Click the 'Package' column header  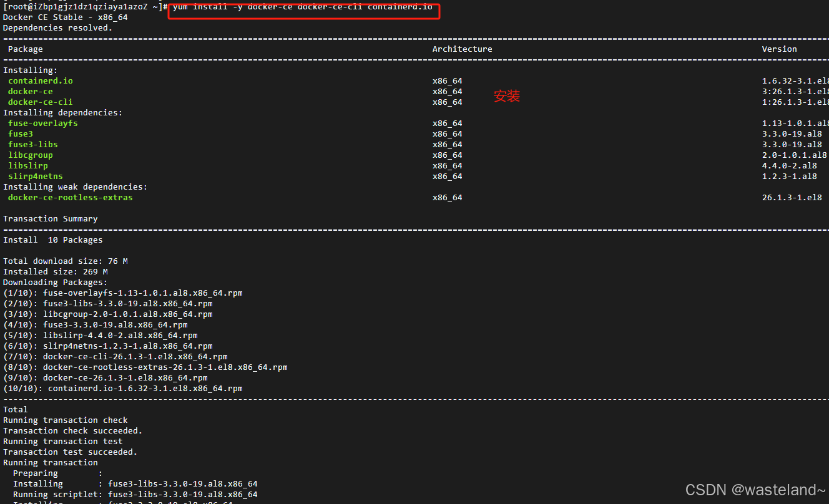click(26, 49)
